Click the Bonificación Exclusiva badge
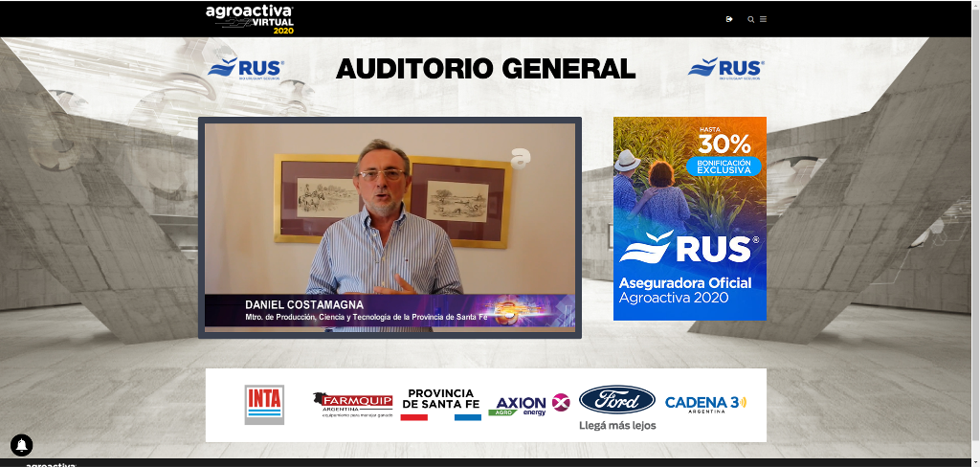 pos(724,167)
